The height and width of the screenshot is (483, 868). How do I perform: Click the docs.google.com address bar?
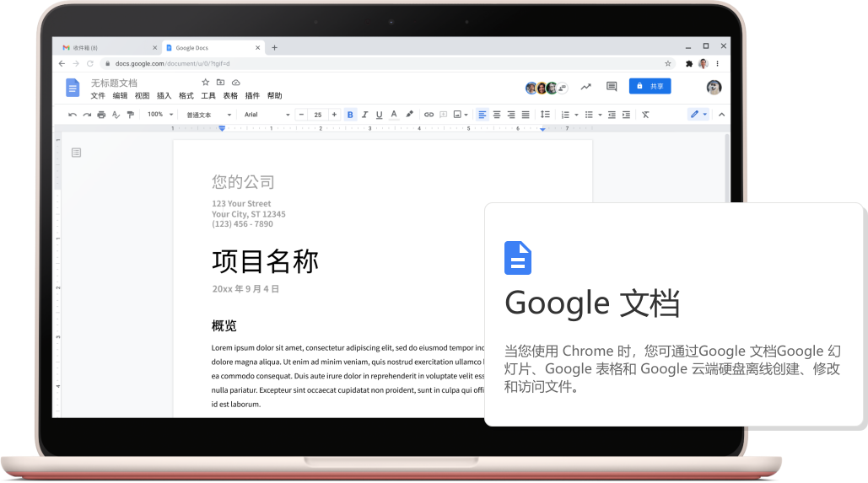pos(387,63)
